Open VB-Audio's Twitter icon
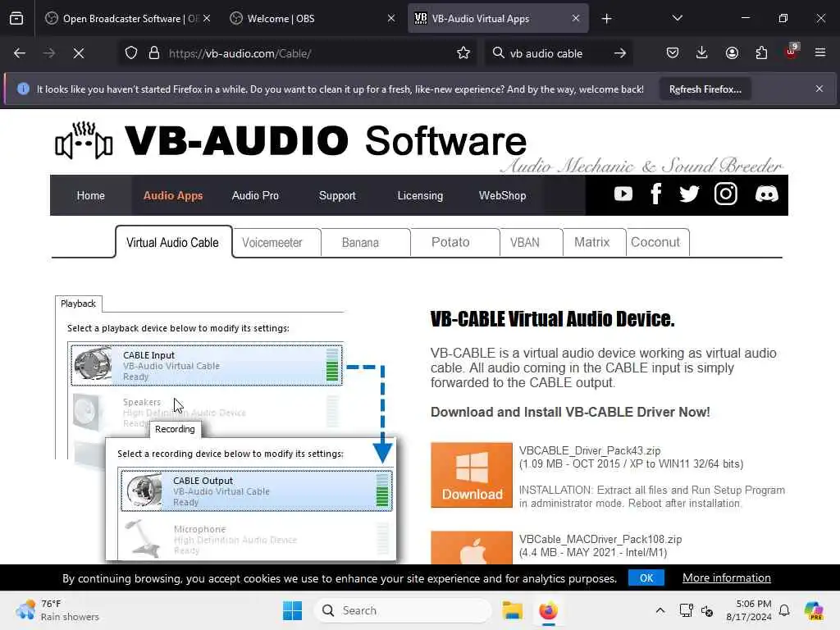 [689, 194]
